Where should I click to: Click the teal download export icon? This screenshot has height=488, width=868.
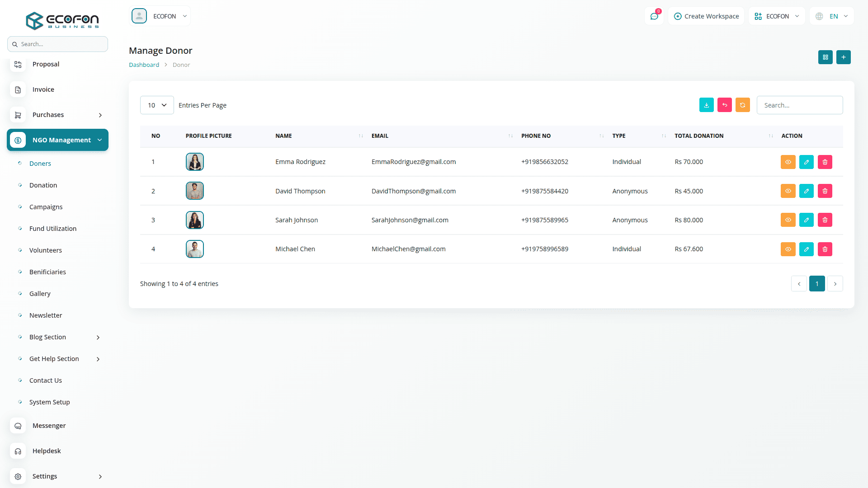click(x=706, y=105)
